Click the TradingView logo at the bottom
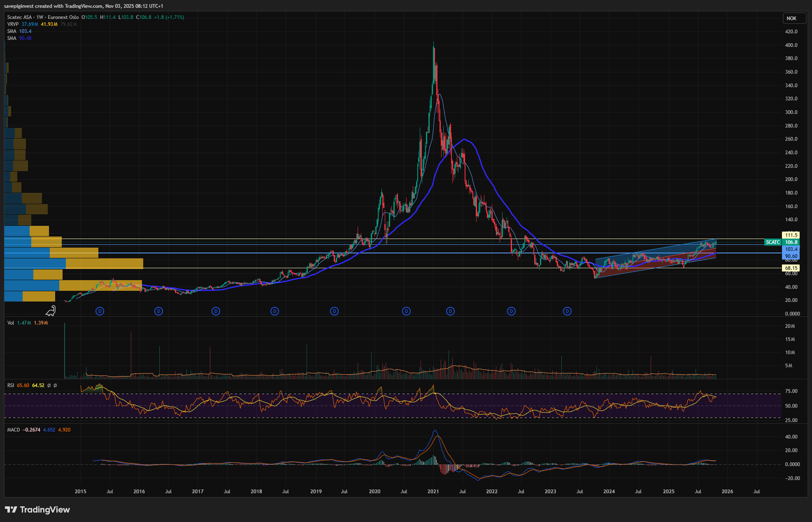 (37, 510)
